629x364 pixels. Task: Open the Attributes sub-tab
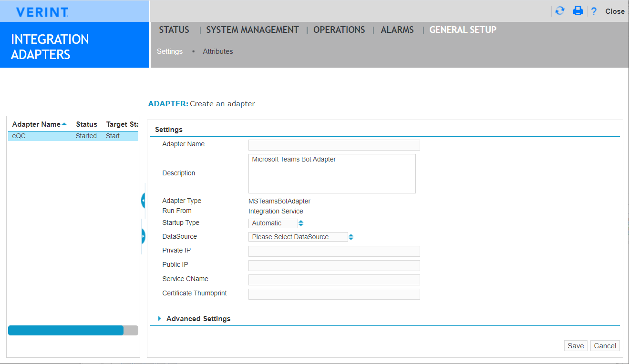(x=218, y=51)
